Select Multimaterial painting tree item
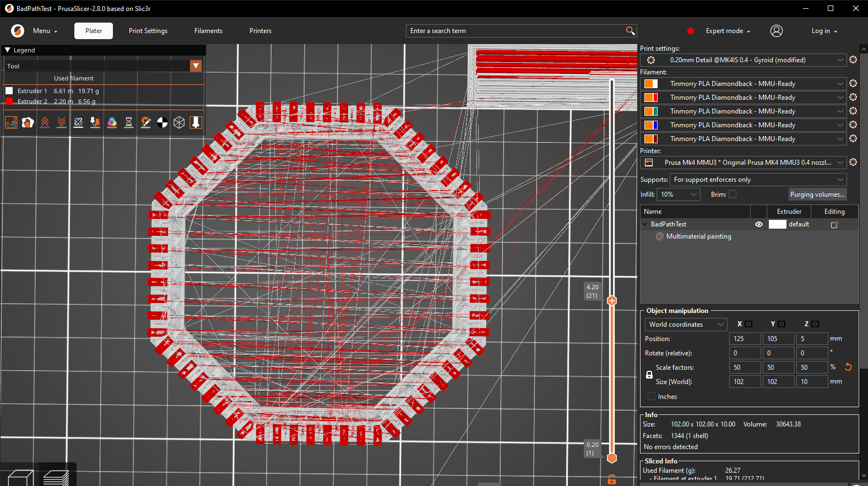 [698, 236]
